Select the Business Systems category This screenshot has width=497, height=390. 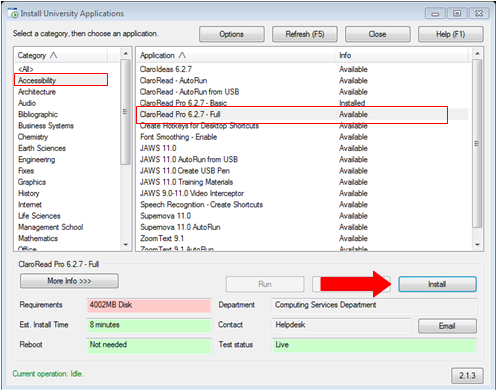tap(46, 126)
